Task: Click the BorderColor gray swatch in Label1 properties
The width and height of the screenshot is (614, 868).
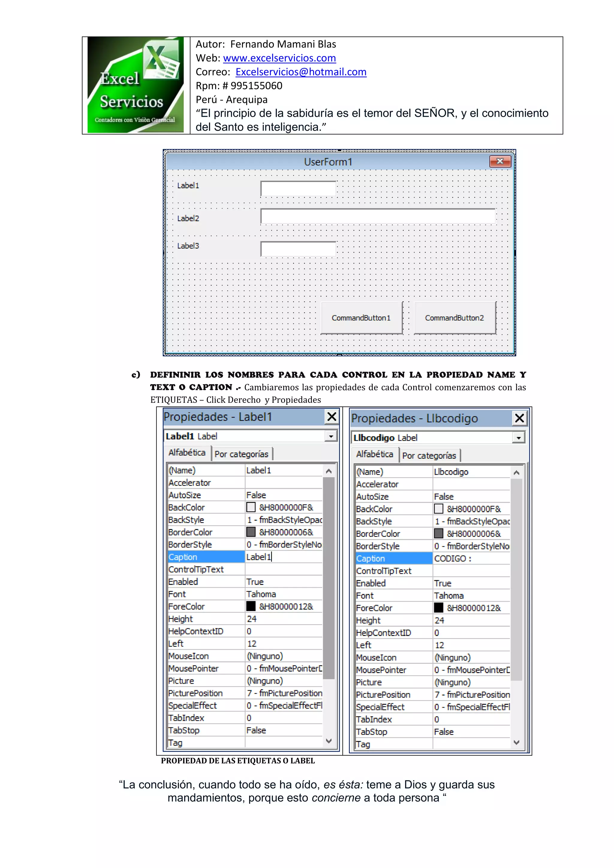Action: 251,532
